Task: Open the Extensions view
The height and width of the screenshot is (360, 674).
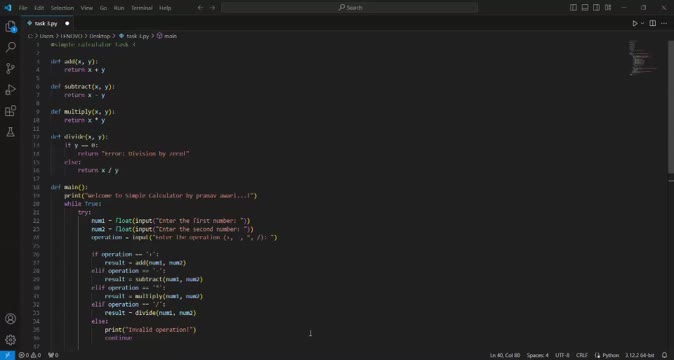Action: pos(10,111)
